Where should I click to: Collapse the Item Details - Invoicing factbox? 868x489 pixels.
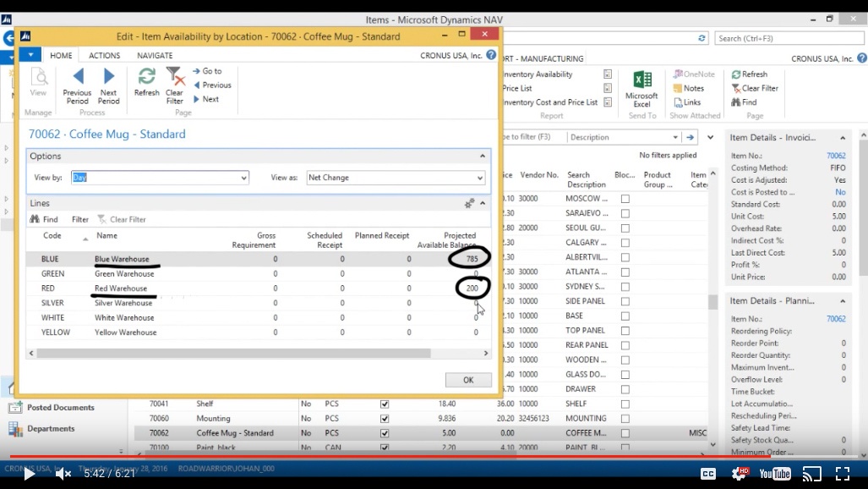[843, 138]
